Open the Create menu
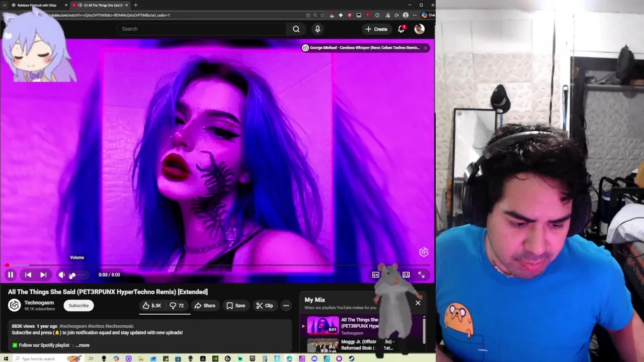This screenshot has width=644, height=362. 376,29
